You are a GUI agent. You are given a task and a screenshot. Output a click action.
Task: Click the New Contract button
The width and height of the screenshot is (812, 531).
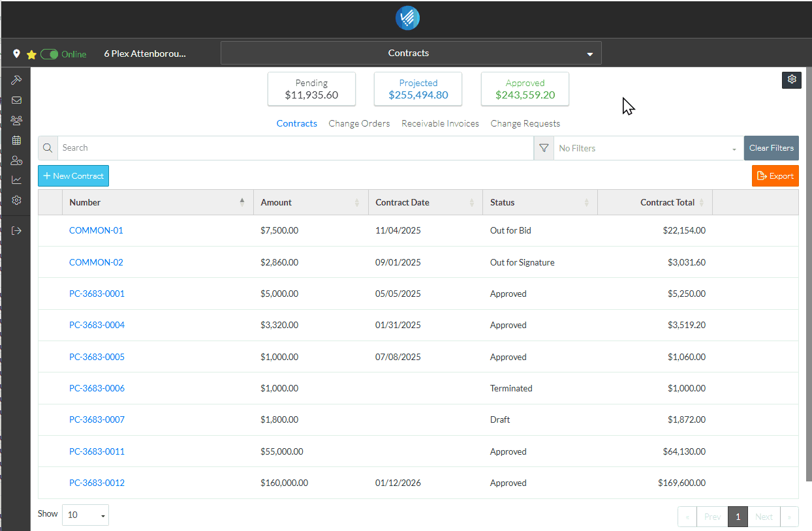pos(74,176)
